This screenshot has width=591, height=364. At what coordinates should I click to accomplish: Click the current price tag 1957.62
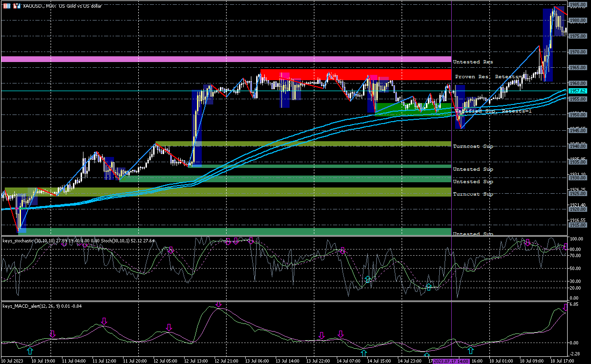coord(579,90)
